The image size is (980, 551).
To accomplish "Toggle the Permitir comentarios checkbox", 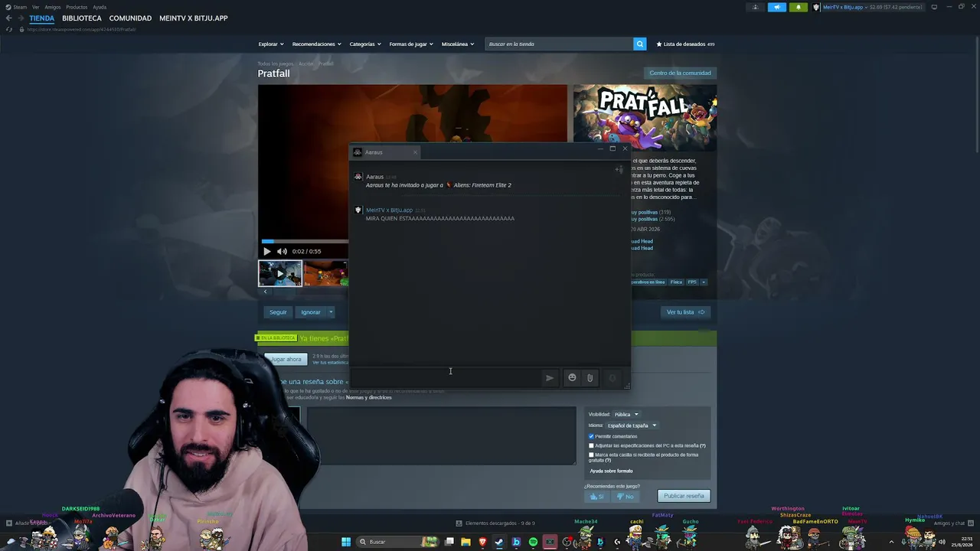I will coord(591,436).
